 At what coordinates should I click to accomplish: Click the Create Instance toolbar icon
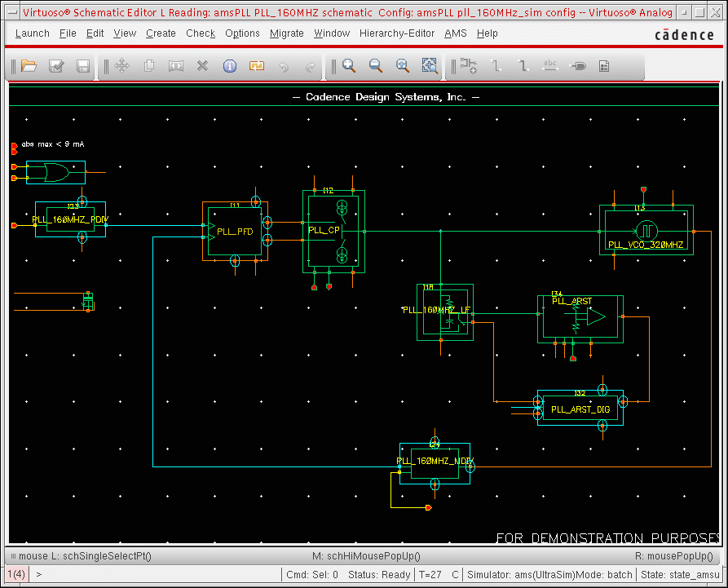click(468, 66)
